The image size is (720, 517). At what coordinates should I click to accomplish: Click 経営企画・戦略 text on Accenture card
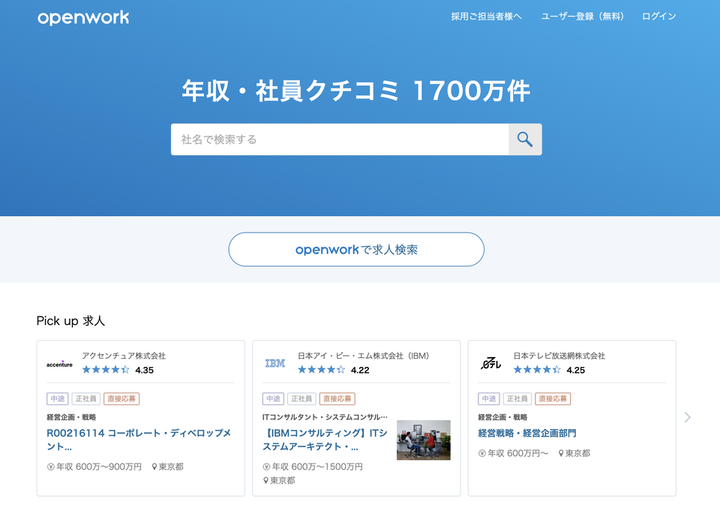pos(71,417)
